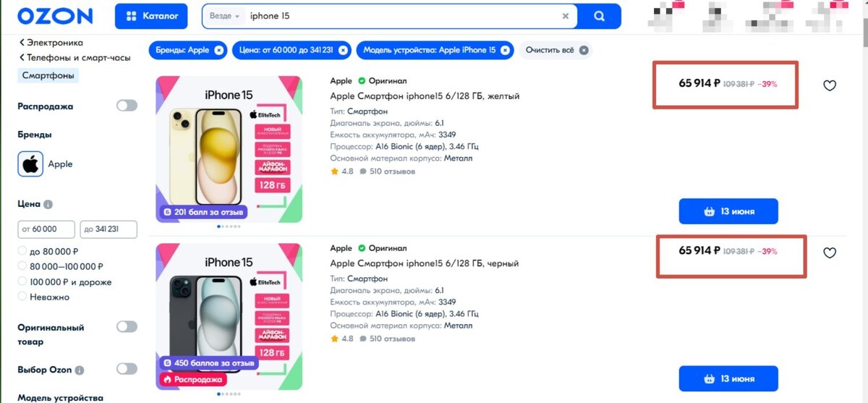
Task: Remove the Модель устройства filter chip
Action: point(506,50)
